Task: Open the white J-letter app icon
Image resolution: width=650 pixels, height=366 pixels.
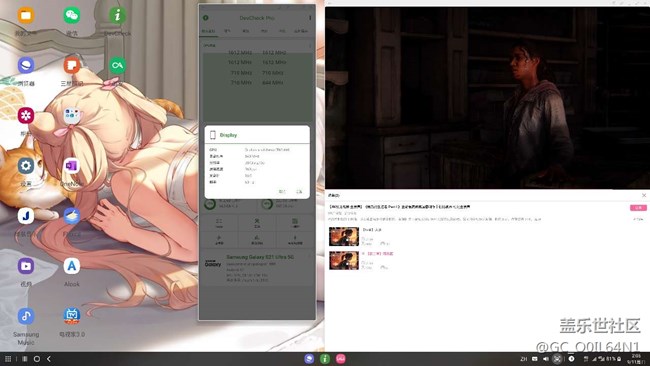Action: point(26,216)
